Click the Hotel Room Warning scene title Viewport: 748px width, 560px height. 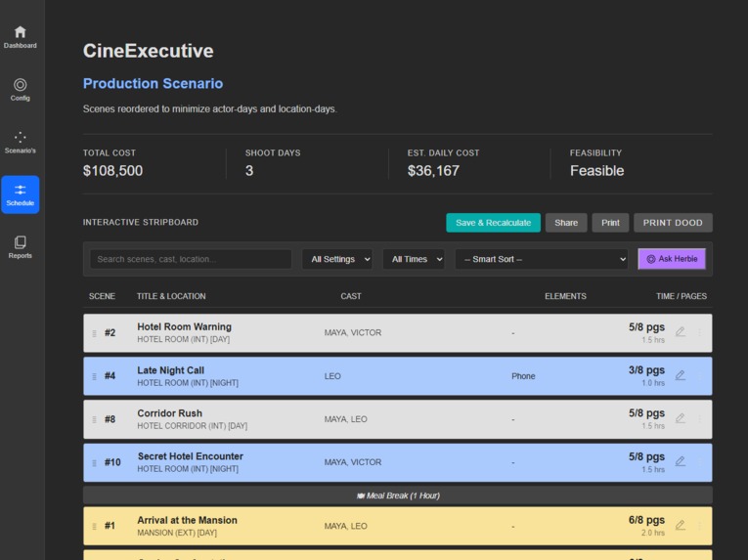[184, 326]
